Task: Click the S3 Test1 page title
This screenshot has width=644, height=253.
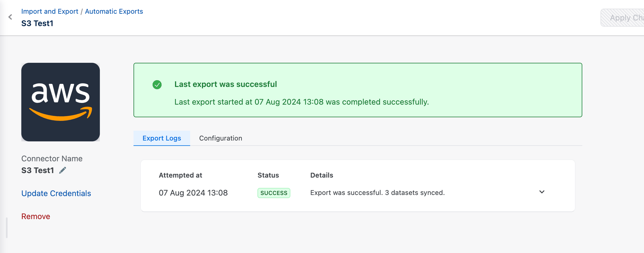Action: 37,23
